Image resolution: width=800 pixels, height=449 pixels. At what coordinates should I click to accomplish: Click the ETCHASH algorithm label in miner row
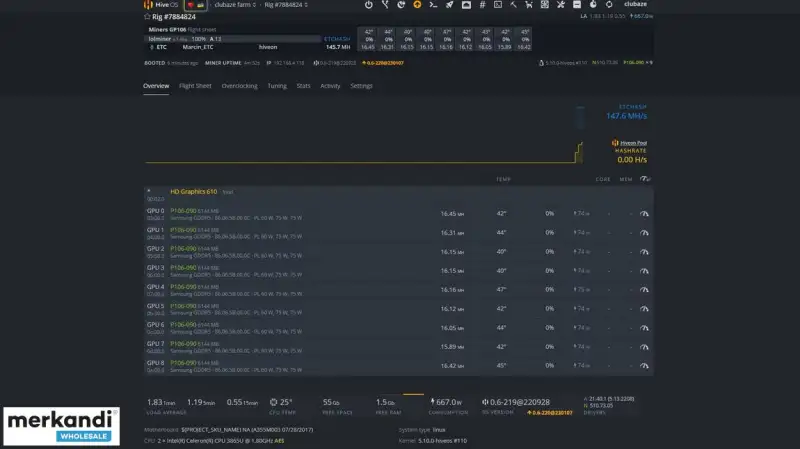tap(337, 39)
